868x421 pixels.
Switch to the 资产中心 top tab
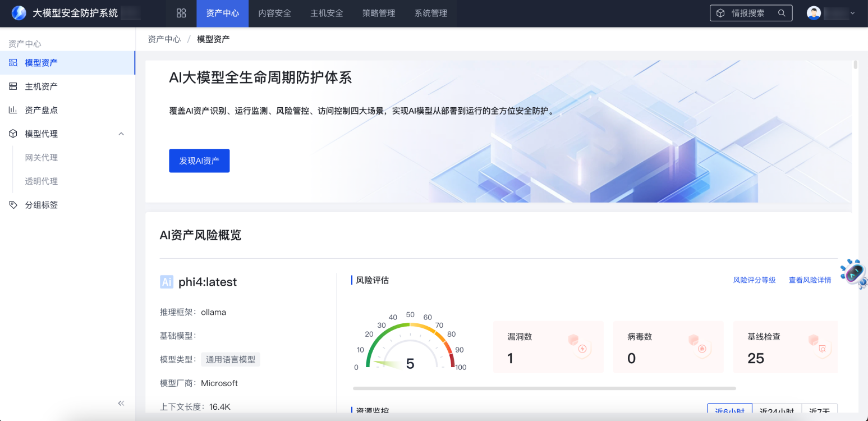tap(222, 13)
